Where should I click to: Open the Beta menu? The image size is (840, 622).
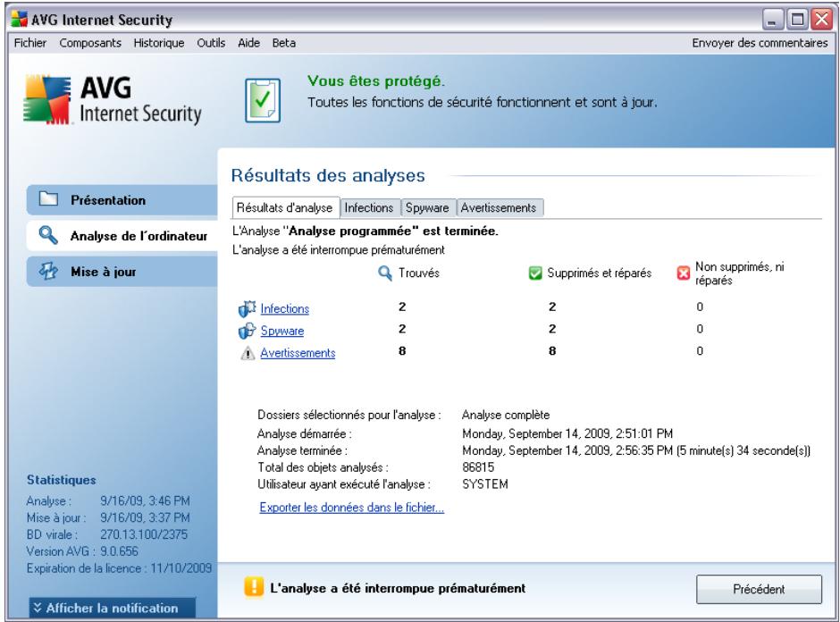pyautogui.click(x=283, y=43)
